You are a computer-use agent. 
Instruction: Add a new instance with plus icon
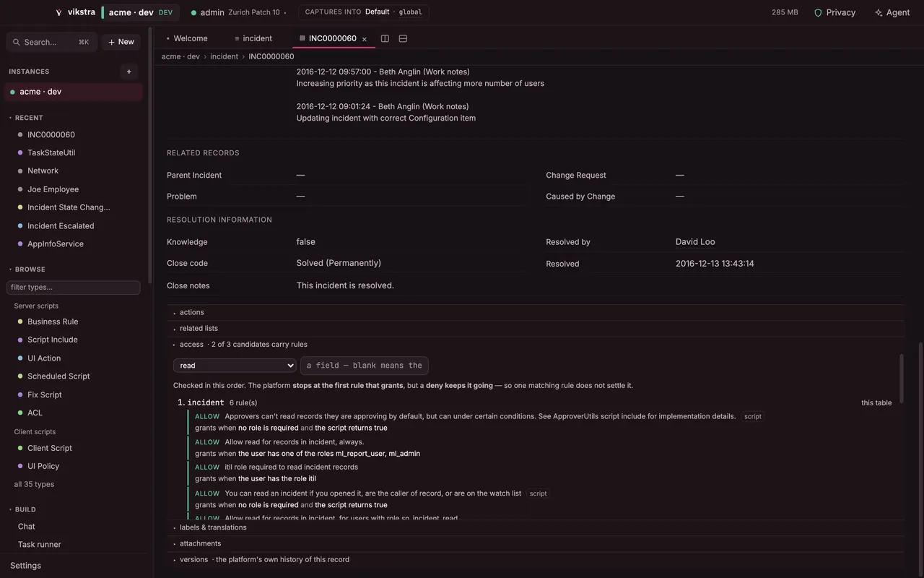click(x=129, y=72)
